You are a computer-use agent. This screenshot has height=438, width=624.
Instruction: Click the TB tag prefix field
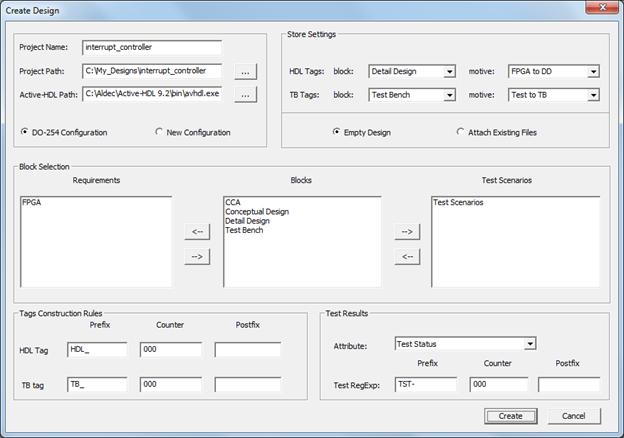click(x=98, y=385)
